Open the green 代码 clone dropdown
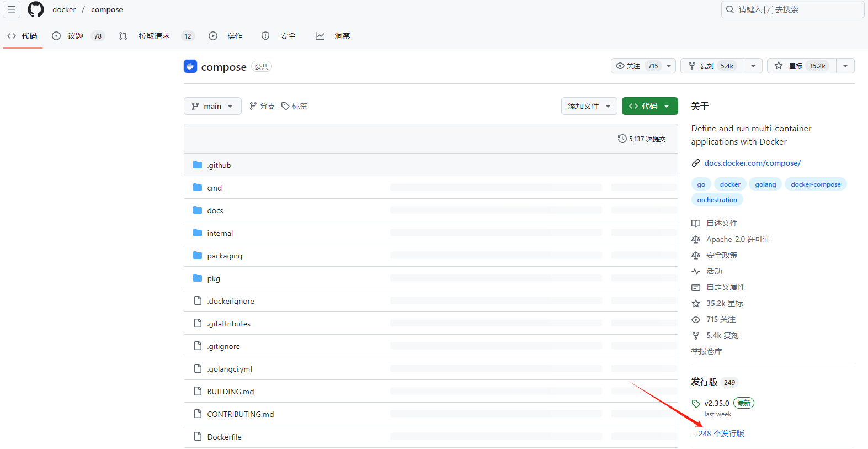Viewport: 868px width, 449px height. (x=649, y=106)
